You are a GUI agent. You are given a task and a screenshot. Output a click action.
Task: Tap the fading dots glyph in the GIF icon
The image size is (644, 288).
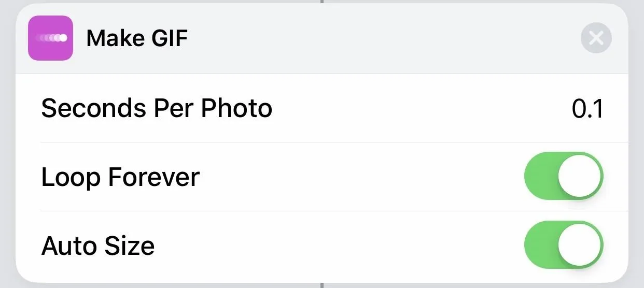pos(51,38)
